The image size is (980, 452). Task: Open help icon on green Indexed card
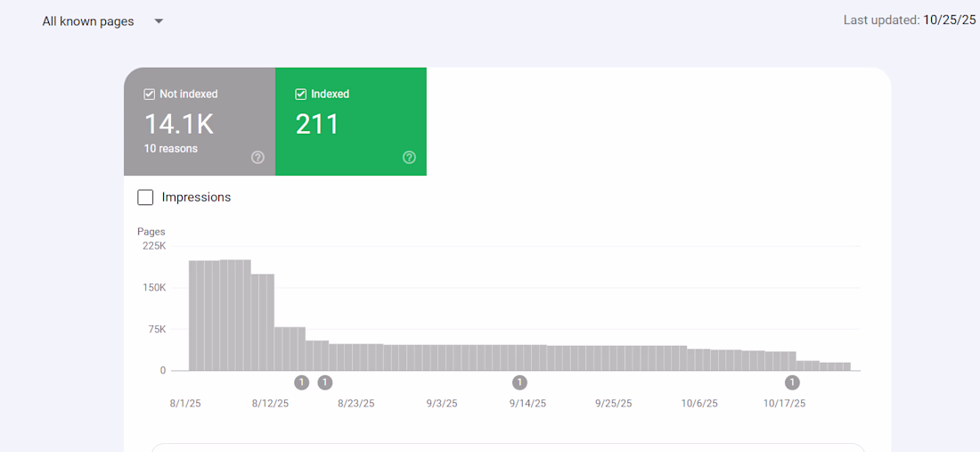click(409, 158)
